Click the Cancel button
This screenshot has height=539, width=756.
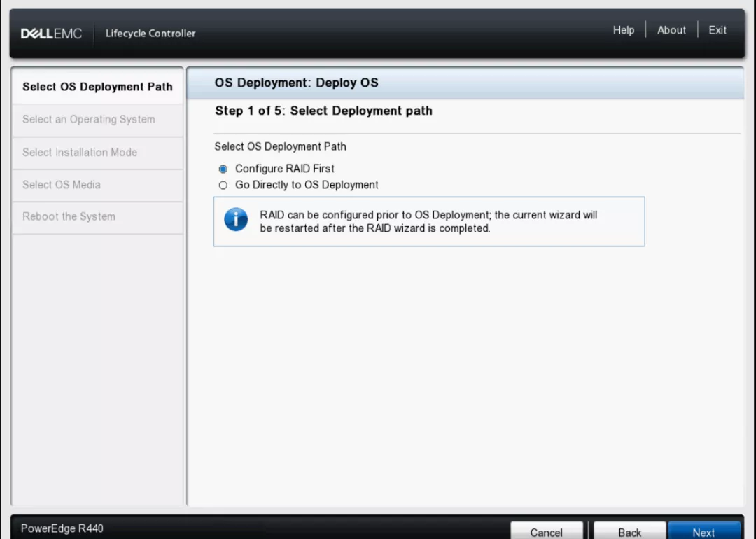click(x=546, y=531)
